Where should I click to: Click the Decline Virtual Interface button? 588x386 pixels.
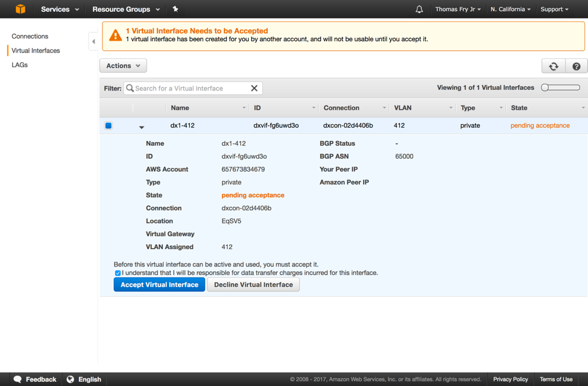(x=253, y=285)
